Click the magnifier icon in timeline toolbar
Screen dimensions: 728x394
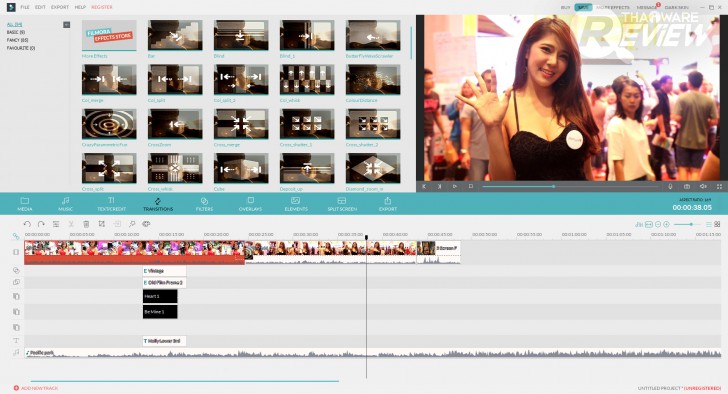pos(132,224)
